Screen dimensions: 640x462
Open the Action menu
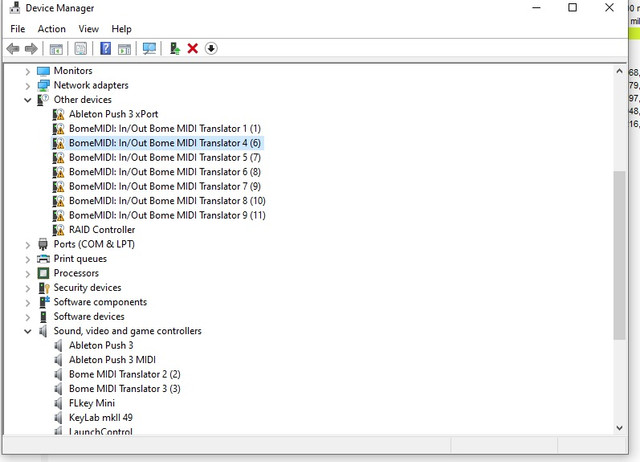pyautogui.click(x=51, y=29)
